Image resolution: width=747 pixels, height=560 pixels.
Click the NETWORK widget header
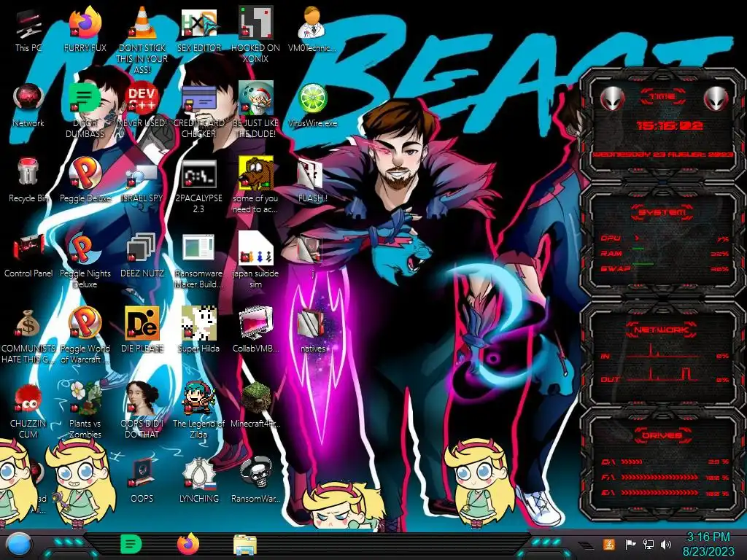click(x=662, y=330)
